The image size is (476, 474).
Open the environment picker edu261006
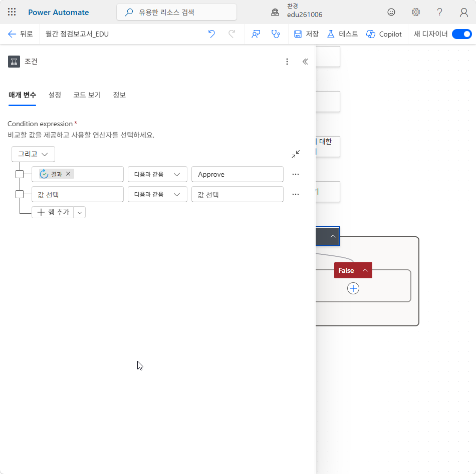pos(297,11)
